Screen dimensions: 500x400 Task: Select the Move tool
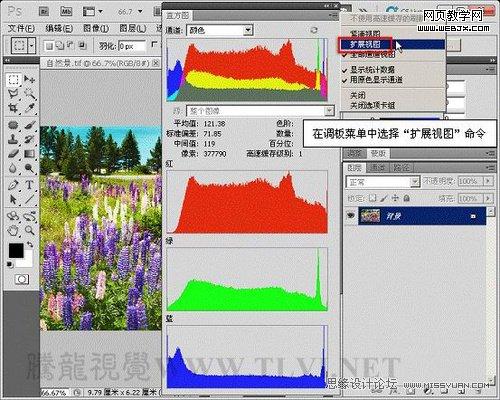pos(29,79)
